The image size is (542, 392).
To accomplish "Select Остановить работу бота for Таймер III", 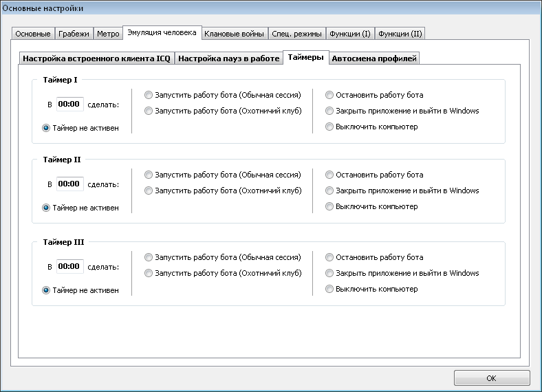I will pyautogui.click(x=374, y=257).
